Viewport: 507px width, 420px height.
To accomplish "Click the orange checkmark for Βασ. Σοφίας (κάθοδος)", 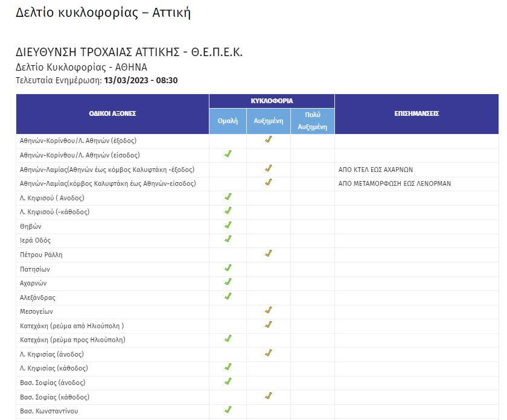I will 269,396.
